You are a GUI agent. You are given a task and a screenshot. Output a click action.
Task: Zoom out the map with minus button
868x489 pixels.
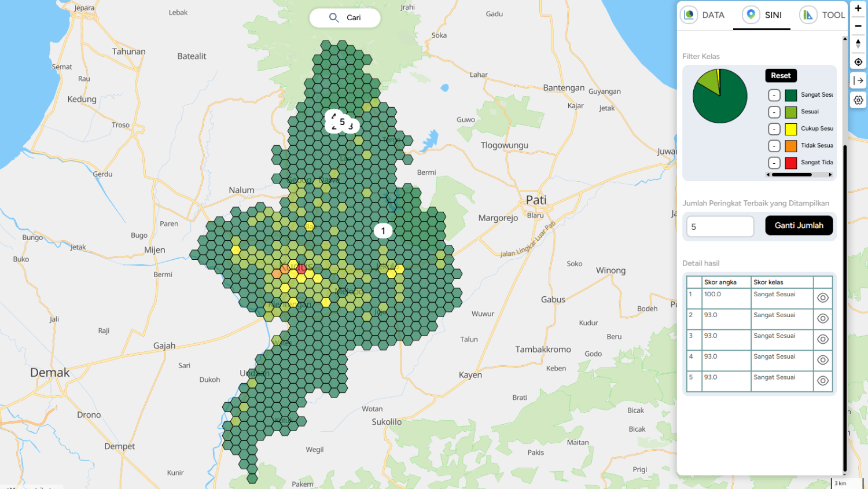(858, 26)
